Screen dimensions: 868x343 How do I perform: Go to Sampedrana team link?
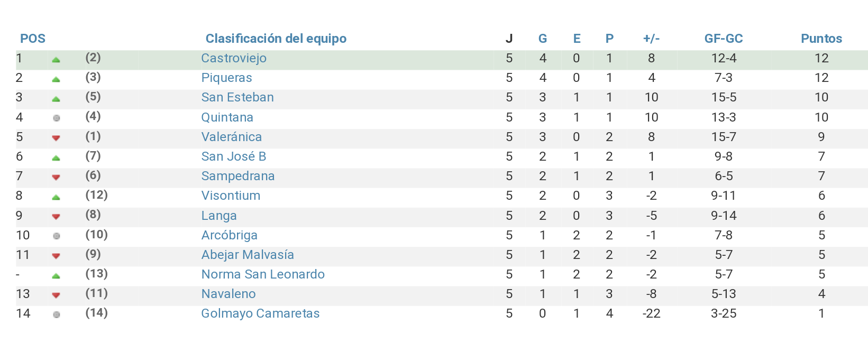[x=238, y=176]
